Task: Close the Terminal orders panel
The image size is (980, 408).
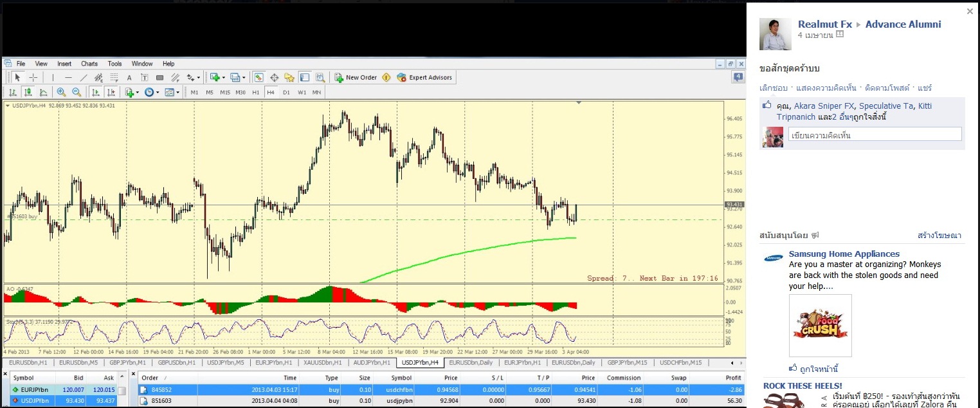Action: (x=134, y=374)
